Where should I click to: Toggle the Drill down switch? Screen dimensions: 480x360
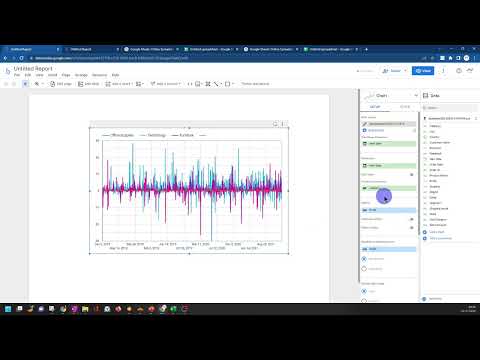pyautogui.click(x=411, y=175)
